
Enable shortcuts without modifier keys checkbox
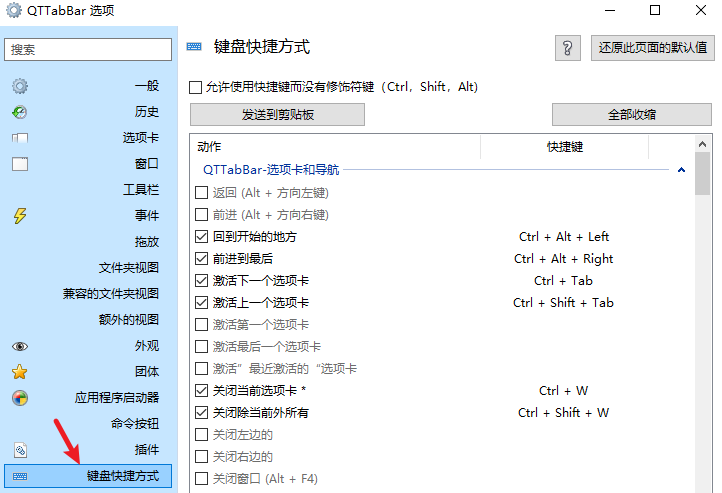[x=195, y=87]
